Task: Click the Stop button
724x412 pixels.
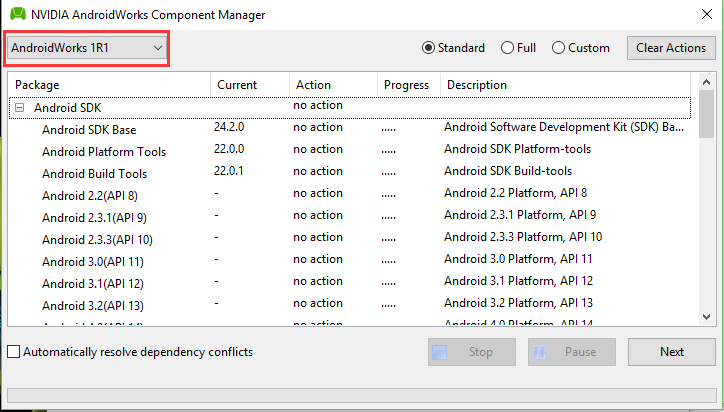Action: pos(471,352)
